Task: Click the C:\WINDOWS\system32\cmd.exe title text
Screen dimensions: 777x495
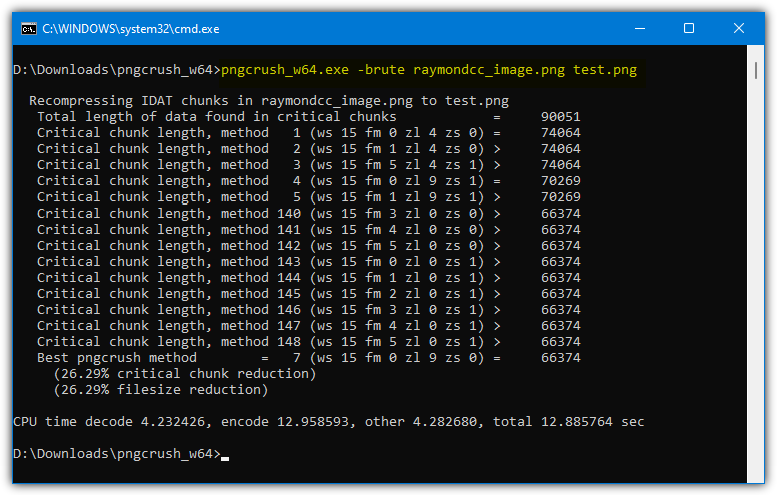Action: pyautogui.click(x=131, y=29)
